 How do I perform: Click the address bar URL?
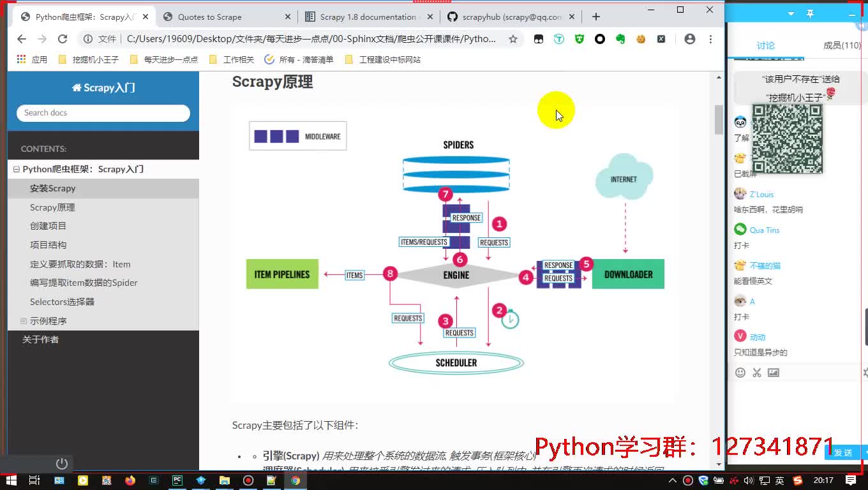(311, 39)
